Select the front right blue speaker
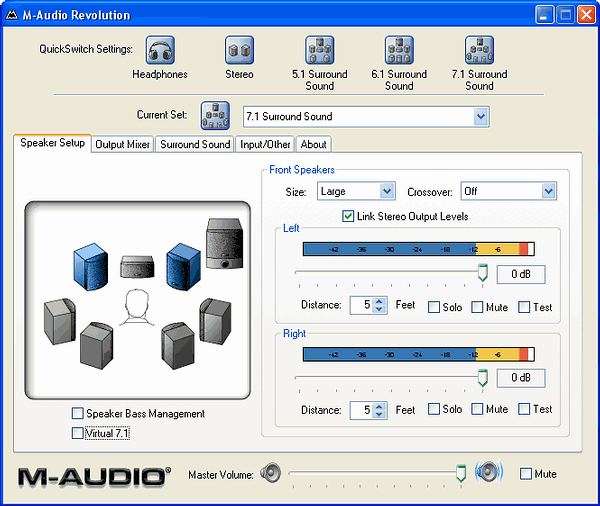The height and width of the screenshot is (506, 600). click(183, 266)
